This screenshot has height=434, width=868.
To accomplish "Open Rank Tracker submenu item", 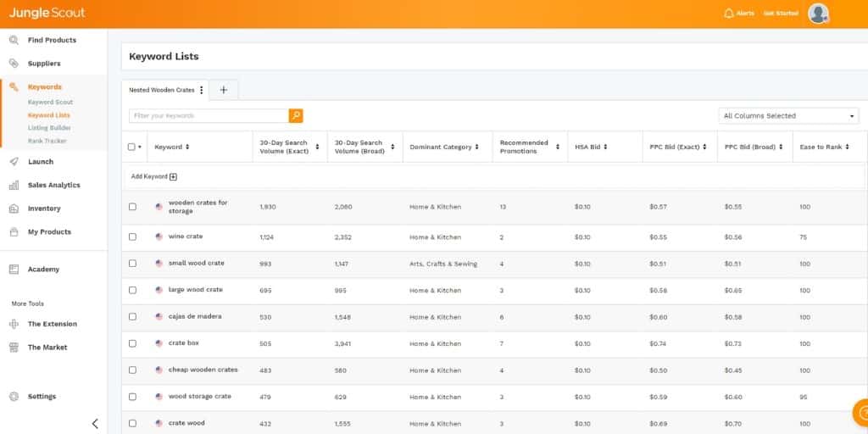I will [x=47, y=142].
